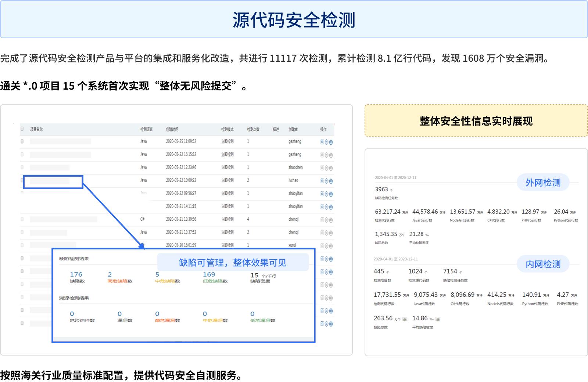Tick the checkbox in the C# project row
The image size is (588, 382).
22,219
